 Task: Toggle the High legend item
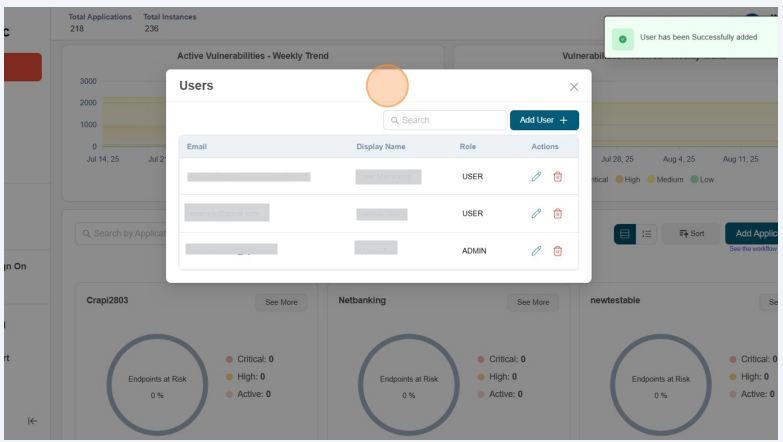pos(628,179)
